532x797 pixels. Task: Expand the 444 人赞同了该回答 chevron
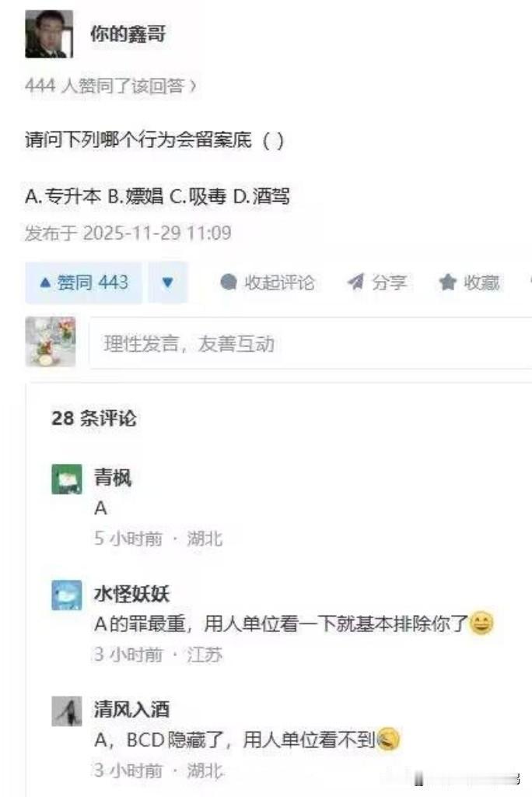(193, 86)
